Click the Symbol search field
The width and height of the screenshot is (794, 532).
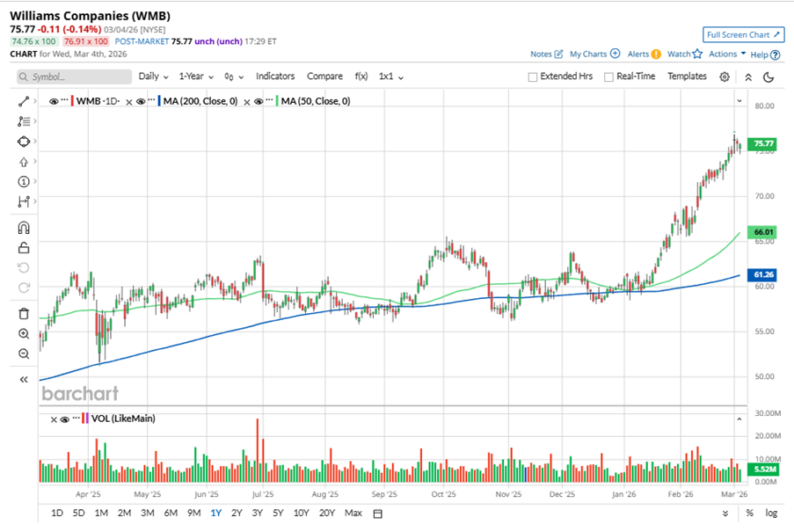coord(74,77)
